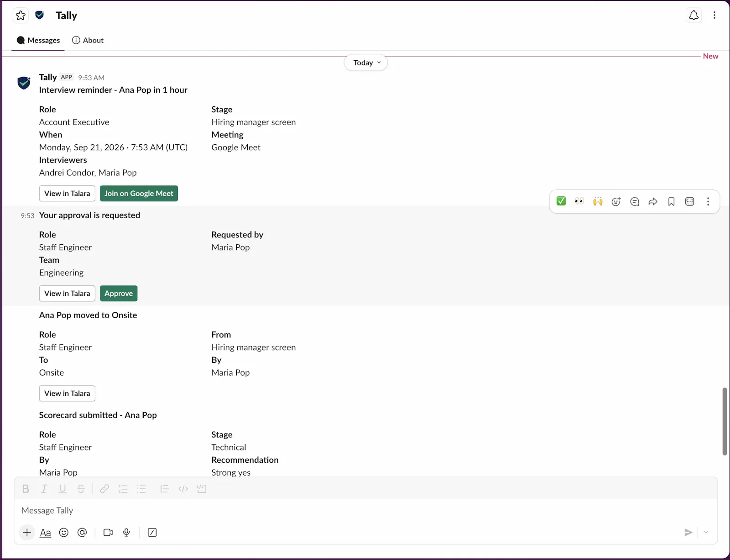The image size is (730, 560).
Task: Bookmark message for later
Action: tap(671, 201)
